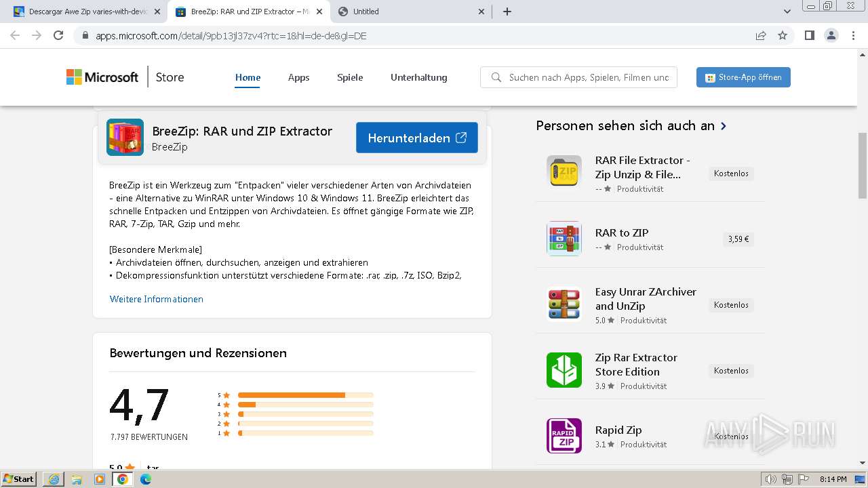Viewport: 868px width, 488px height.
Task: Open new tab with plus button
Action: point(507,12)
